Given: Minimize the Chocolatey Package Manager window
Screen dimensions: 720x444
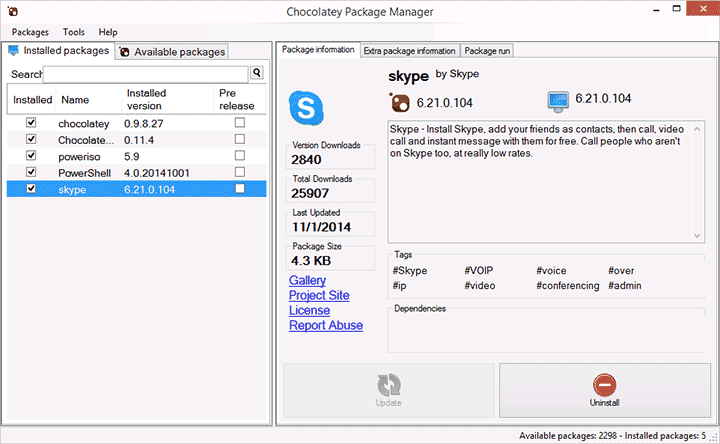Looking at the screenshot, I should [657, 9].
